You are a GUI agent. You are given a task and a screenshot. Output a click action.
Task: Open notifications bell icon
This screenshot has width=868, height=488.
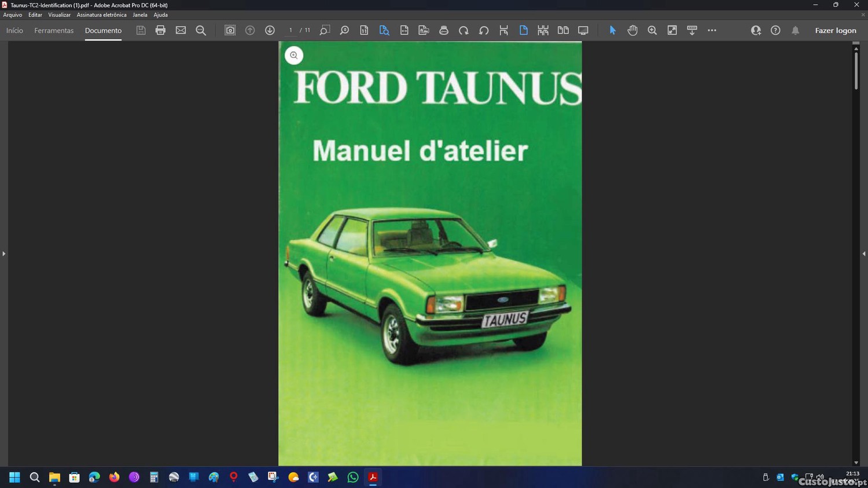click(x=795, y=30)
